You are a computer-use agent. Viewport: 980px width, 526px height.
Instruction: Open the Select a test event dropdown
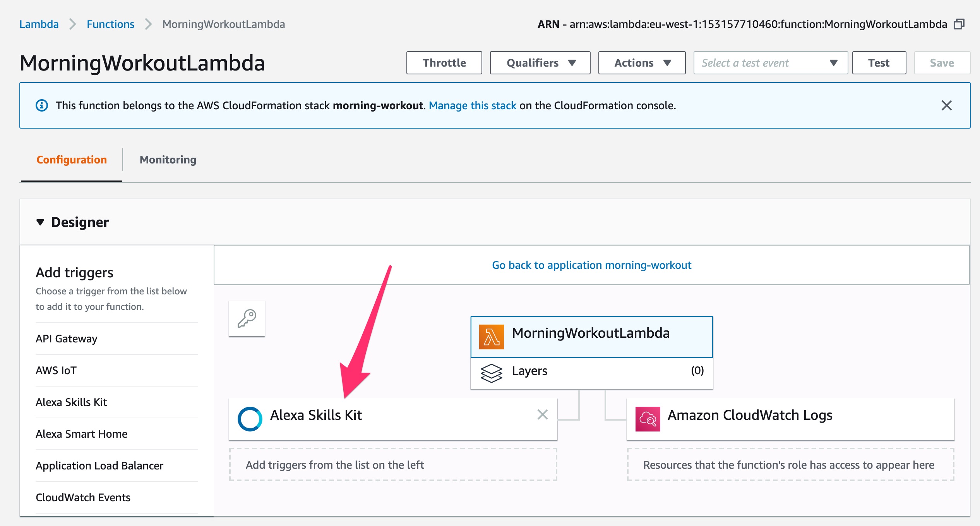771,63
